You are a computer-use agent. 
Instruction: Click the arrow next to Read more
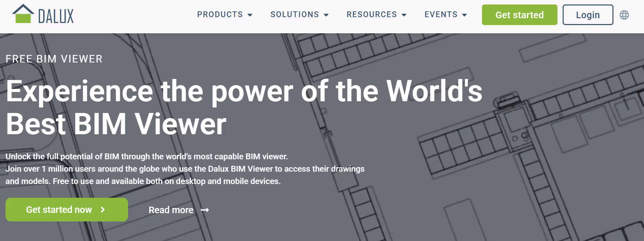(205, 210)
